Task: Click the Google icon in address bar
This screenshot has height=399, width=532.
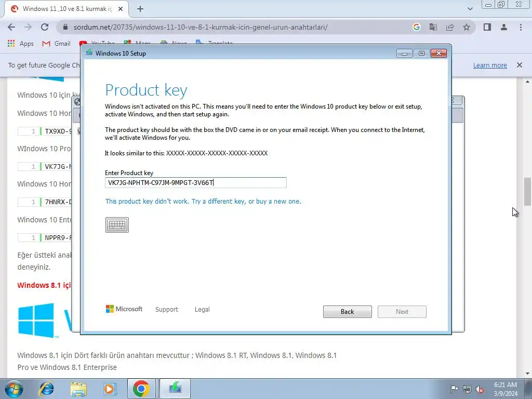Action: pos(417,27)
